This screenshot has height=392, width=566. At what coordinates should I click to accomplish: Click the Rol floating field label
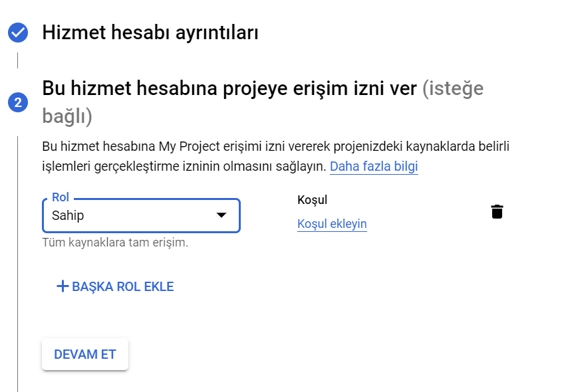click(x=61, y=197)
